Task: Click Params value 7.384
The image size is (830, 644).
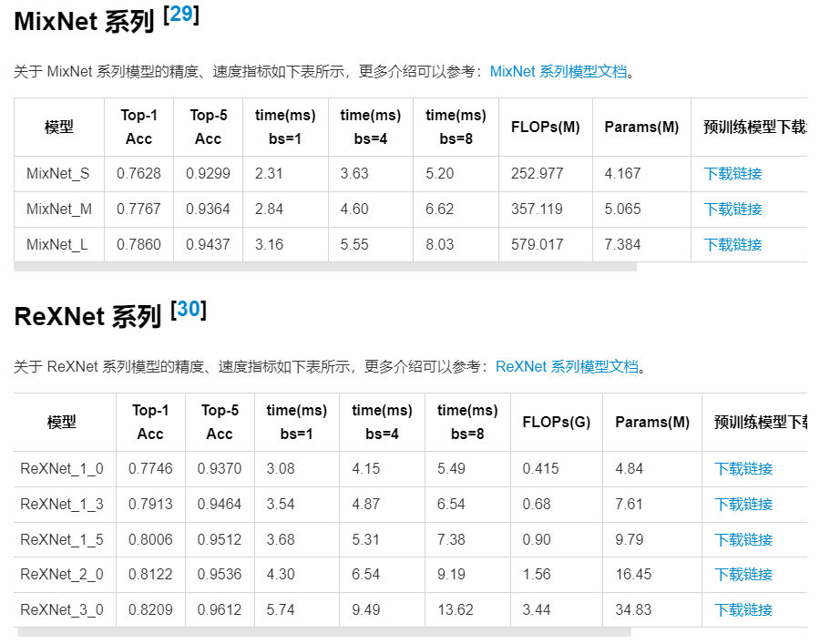Action: (622, 244)
